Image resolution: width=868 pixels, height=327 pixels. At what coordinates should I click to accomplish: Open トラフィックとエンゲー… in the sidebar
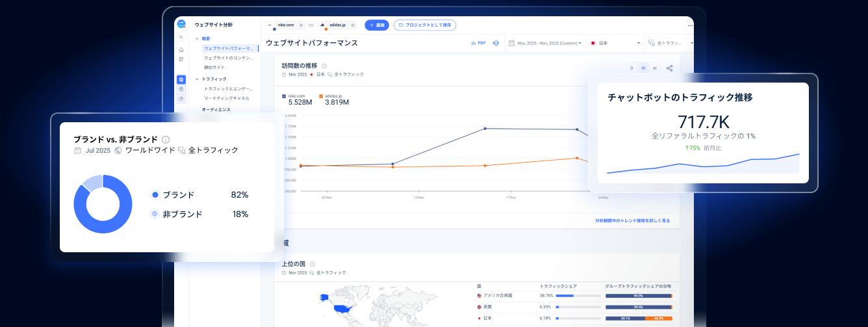(x=228, y=88)
